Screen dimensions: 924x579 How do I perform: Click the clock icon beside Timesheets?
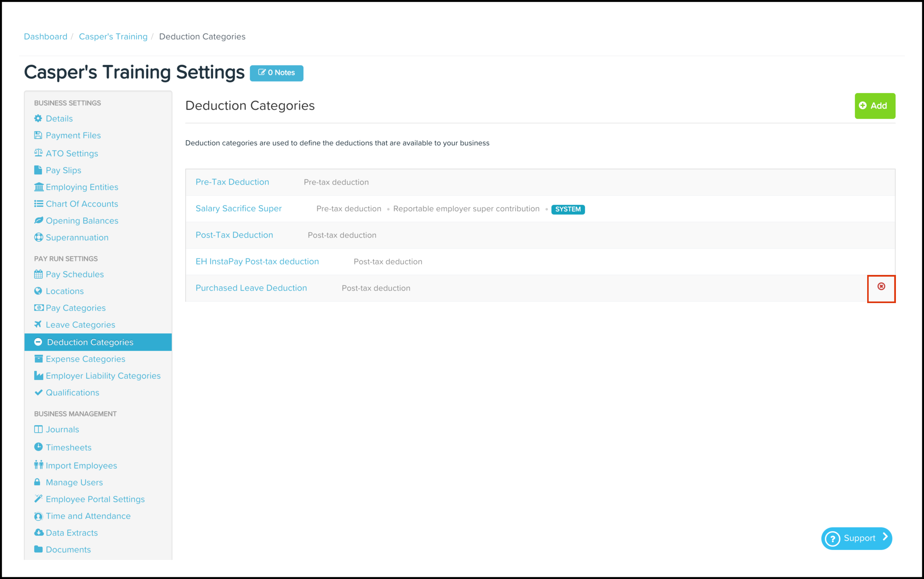pyautogui.click(x=38, y=447)
